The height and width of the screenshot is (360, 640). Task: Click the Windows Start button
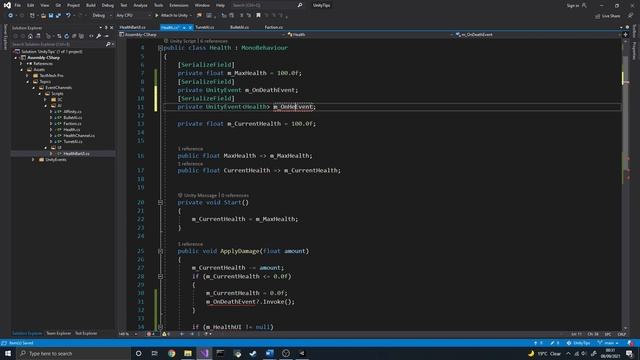(8, 353)
